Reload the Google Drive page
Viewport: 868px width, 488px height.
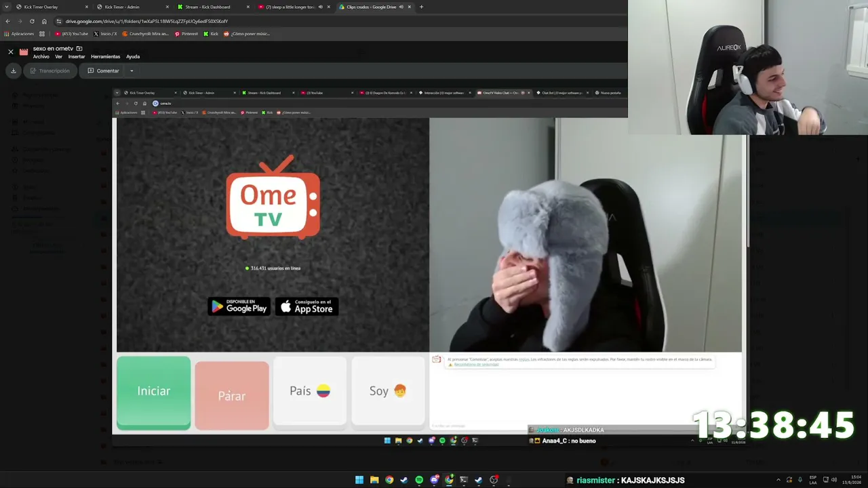(32, 21)
